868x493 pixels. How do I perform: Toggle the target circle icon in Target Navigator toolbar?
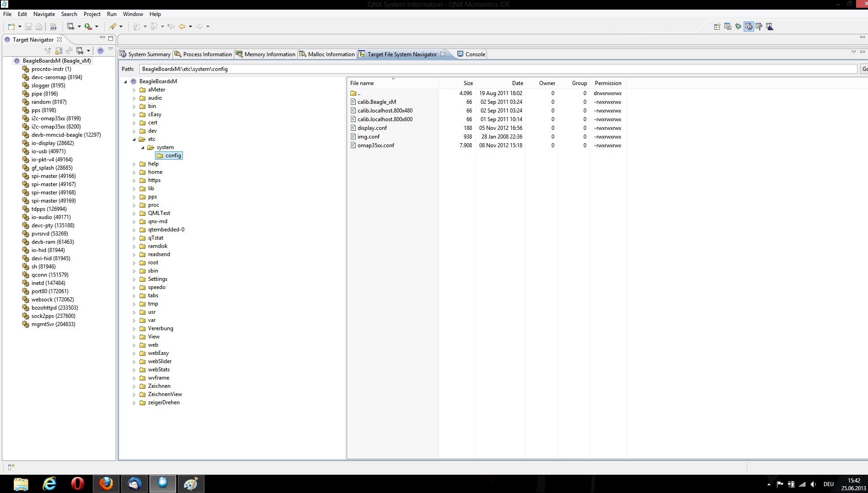[x=101, y=51]
